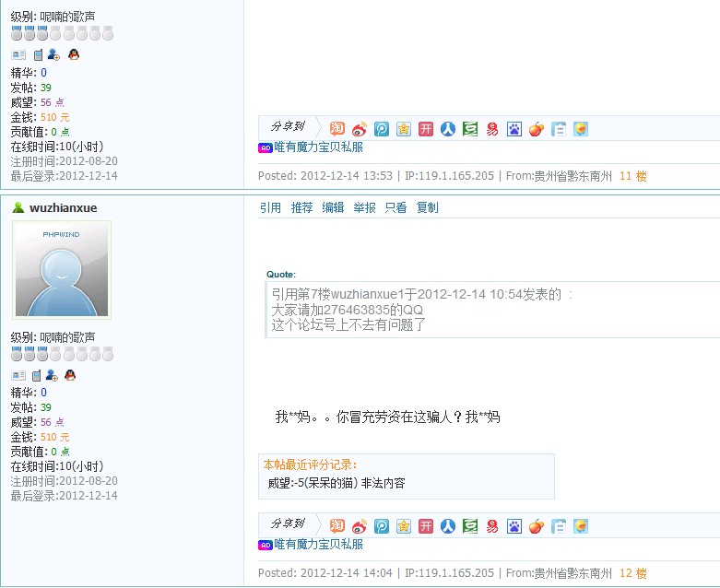The image size is (720, 588).
Task: Share floor 11 post to Douban
Action: click(x=470, y=129)
